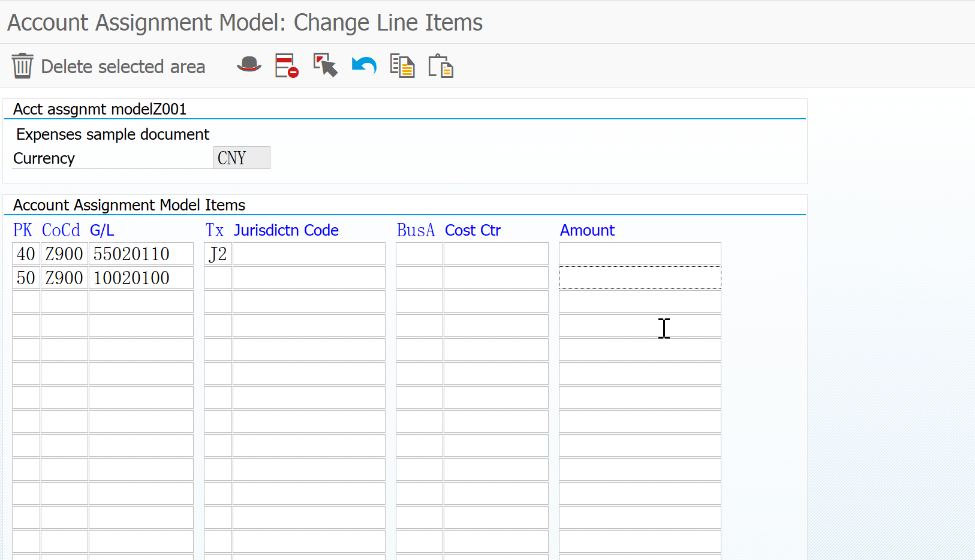Click the paste clipboard icon
Image resolution: width=975 pixels, height=560 pixels.
[x=440, y=66]
